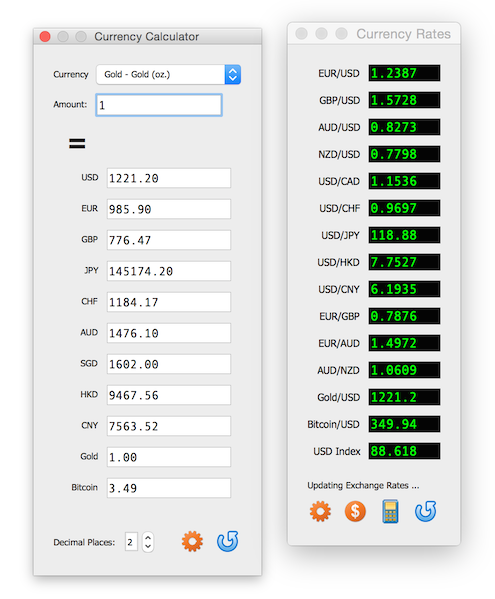This screenshot has height=599, width=495.
Task: Click the Bitcoin/USD label
Action: pos(333,424)
